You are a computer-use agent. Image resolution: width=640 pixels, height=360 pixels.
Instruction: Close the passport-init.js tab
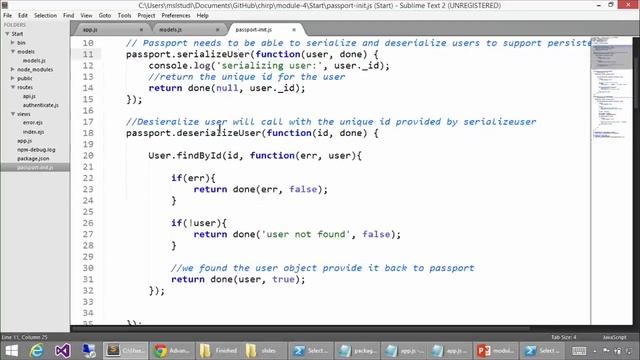(294, 30)
